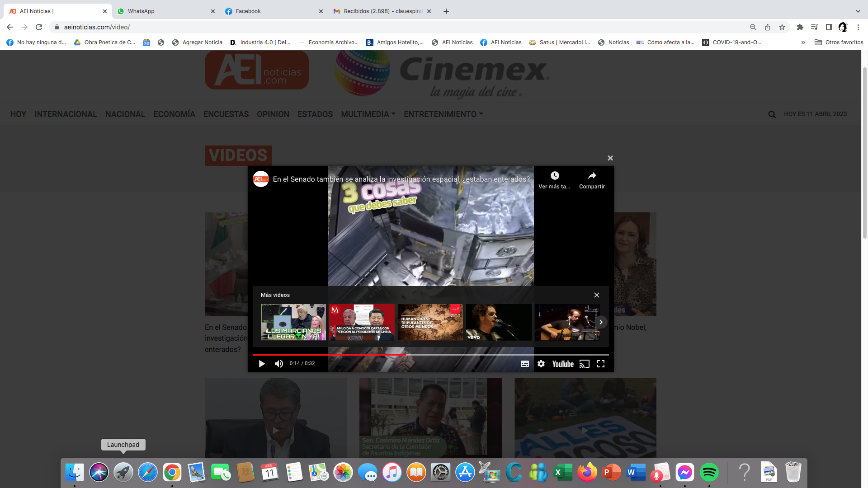Screen dimensions: 868x488
Task: Show more bookmarks chevron
Action: (803, 42)
